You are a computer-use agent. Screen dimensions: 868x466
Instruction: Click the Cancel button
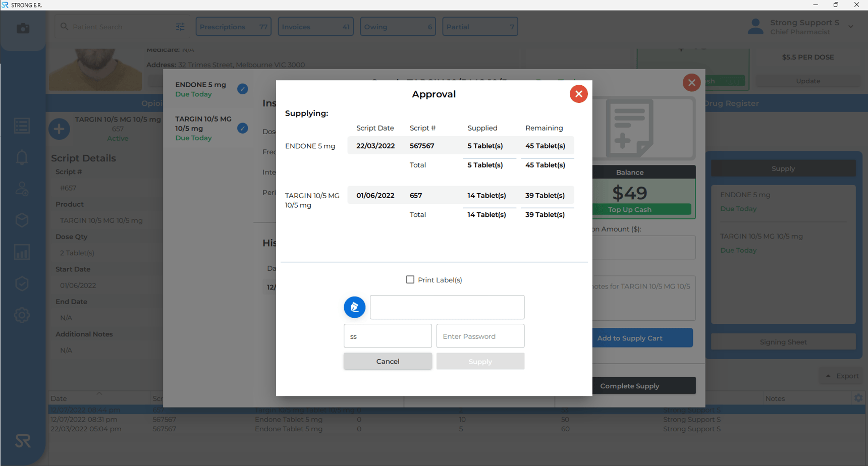click(x=388, y=361)
